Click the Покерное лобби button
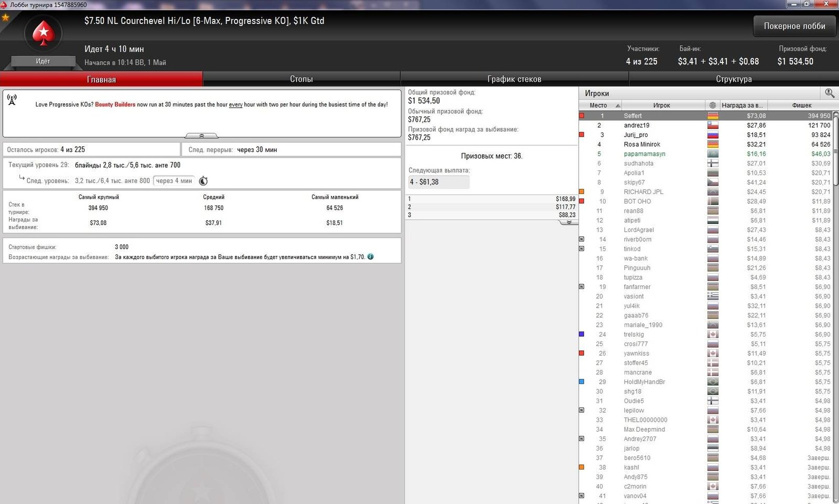The width and height of the screenshot is (839, 504). 794,26
